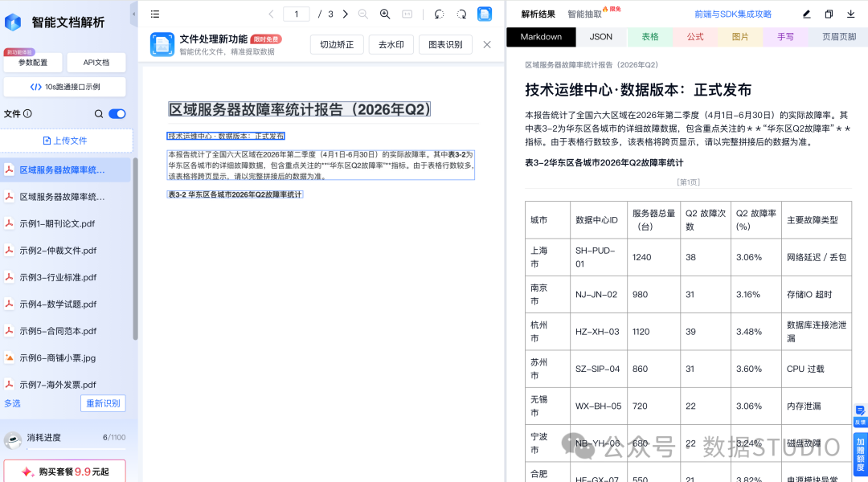The image size is (868, 482).
Task: Click the blue document icon in the toolbar
Action: [x=485, y=14]
